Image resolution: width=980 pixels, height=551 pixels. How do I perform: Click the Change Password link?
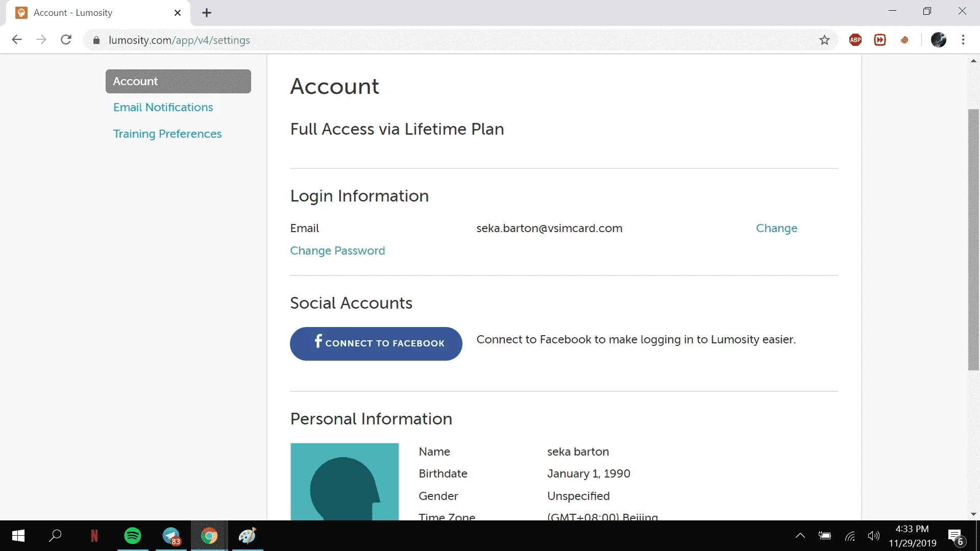point(337,251)
